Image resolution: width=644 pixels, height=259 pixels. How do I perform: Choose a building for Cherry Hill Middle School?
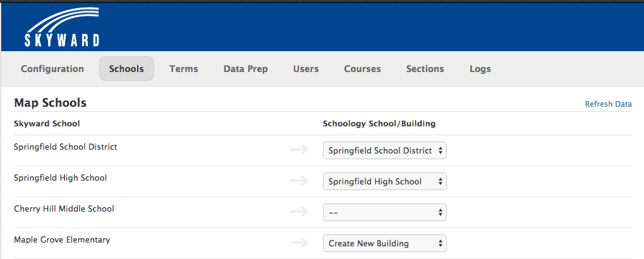pyautogui.click(x=384, y=212)
